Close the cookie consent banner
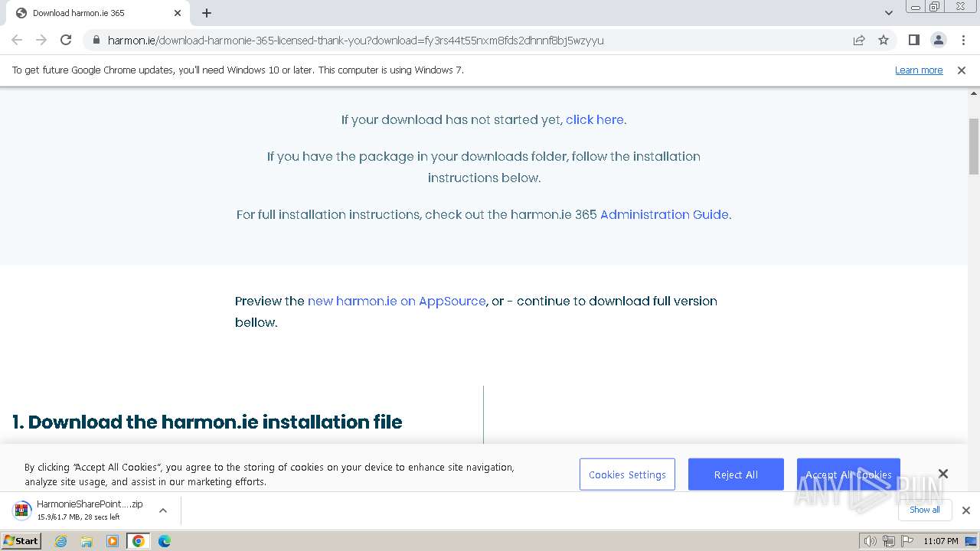Viewport: 980px width, 551px height. tap(943, 474)
